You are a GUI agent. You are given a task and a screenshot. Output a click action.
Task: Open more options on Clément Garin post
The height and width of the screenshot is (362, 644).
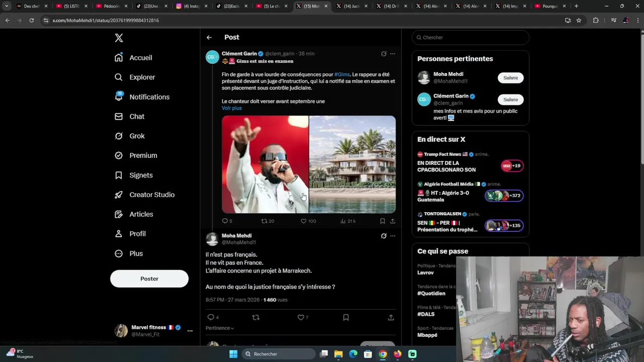393,54
